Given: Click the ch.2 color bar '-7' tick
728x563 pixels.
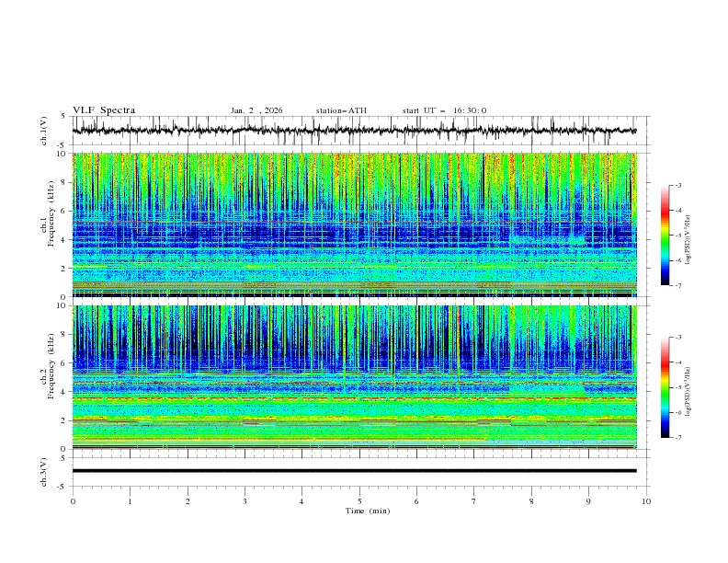Looking at the screenshot, I should coord(678,438).
